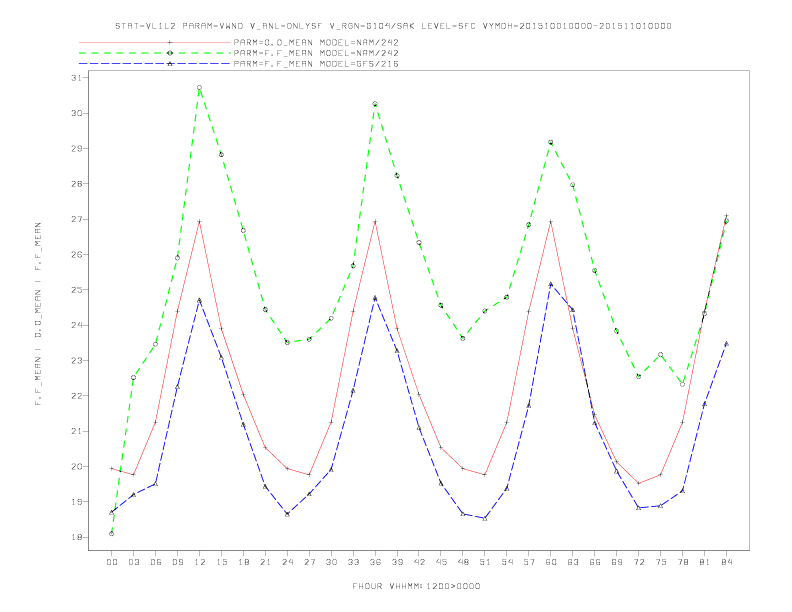
Task: Click y-axis tick label 25
Action: 77,290
